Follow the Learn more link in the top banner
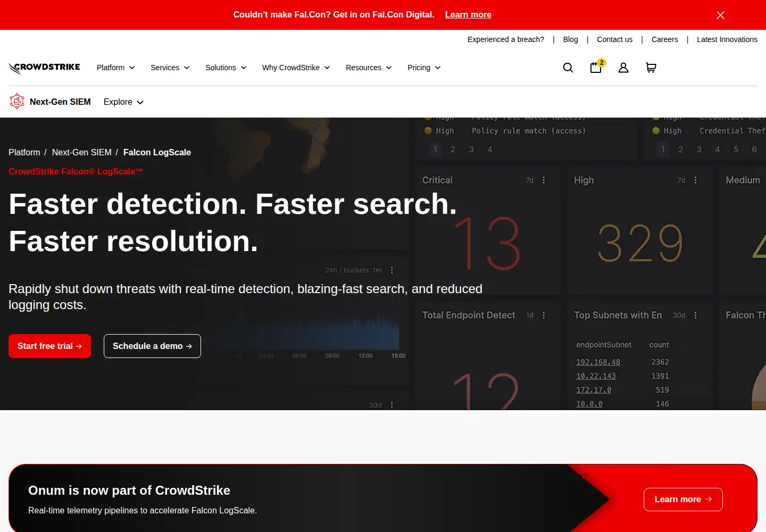The width and height of the screenshot is (766, 532). [x=468, y=15]
